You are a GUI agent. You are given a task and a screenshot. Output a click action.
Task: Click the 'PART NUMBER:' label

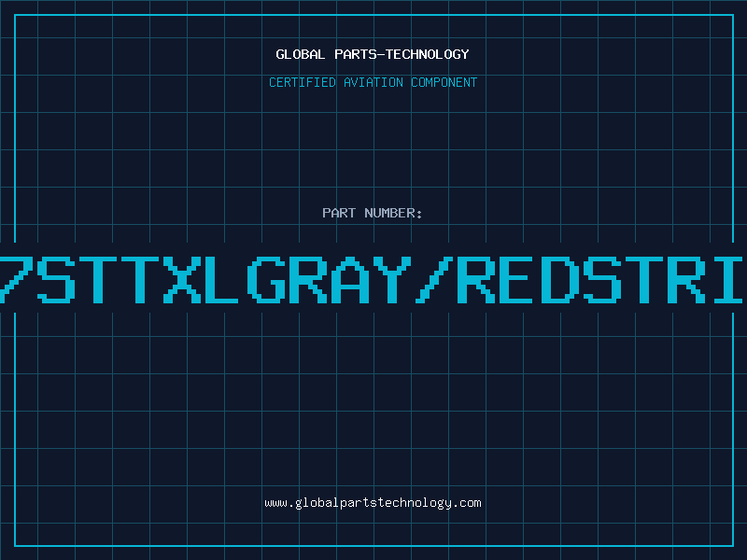[x=373, y=213]
